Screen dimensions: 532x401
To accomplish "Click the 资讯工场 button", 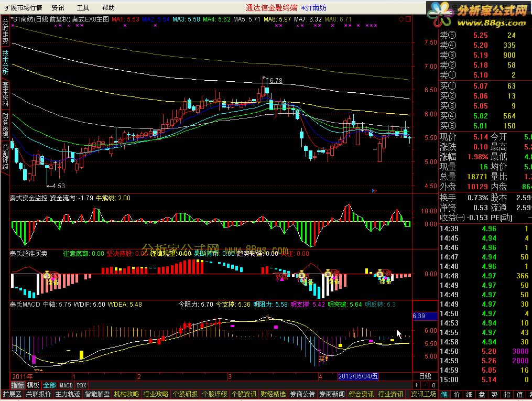I will point(424,394).
